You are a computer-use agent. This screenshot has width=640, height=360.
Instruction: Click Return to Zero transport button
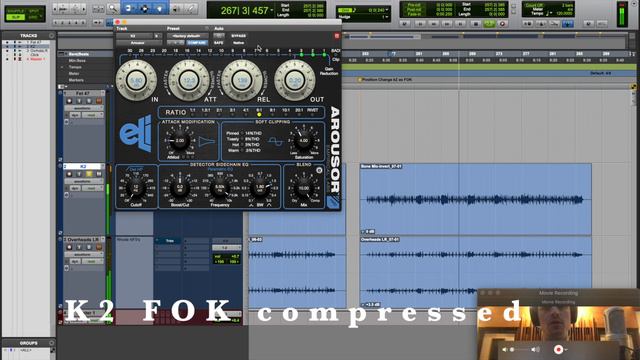coord(420,24)
